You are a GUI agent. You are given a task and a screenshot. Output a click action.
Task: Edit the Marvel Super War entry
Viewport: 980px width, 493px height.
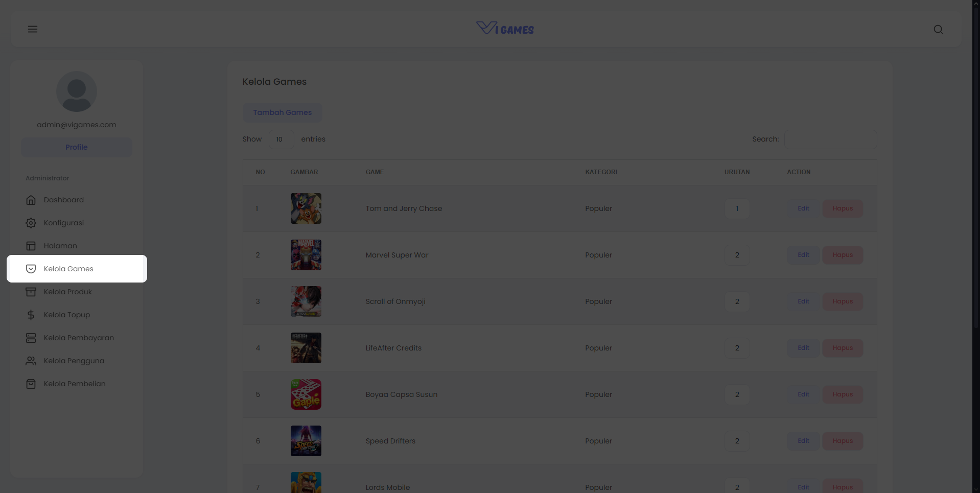pyautogui.click(x=803, y=255)
